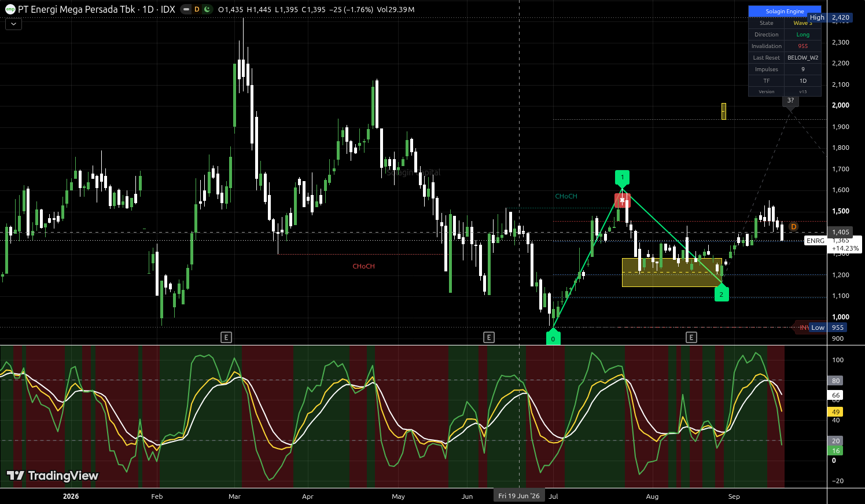
Task: Select the green wave 1 label
Action: tap(622, 178)
